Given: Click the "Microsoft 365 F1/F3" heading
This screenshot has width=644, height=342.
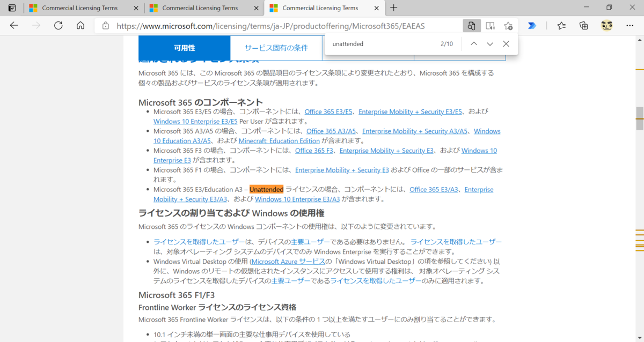Looking at the screenshot, I should (177, 295).
